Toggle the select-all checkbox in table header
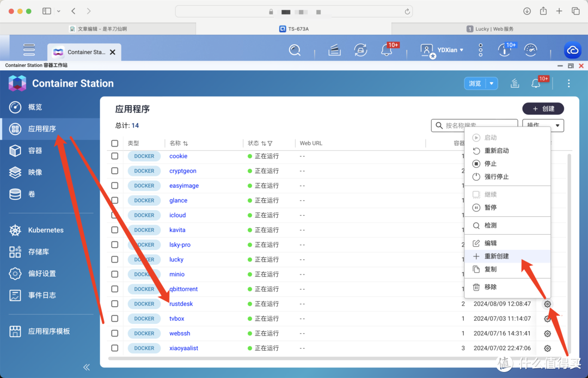588x378 pixels. pyautogui.click(x=115, y=143)
